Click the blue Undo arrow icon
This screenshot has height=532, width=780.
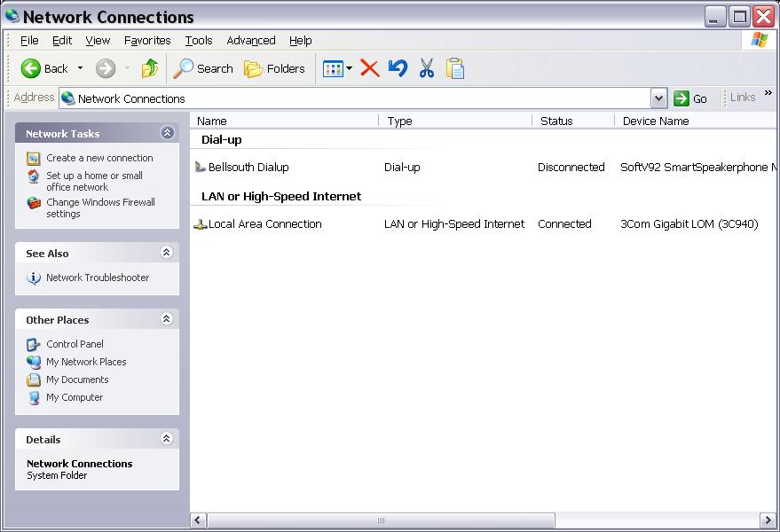[398, 68]
